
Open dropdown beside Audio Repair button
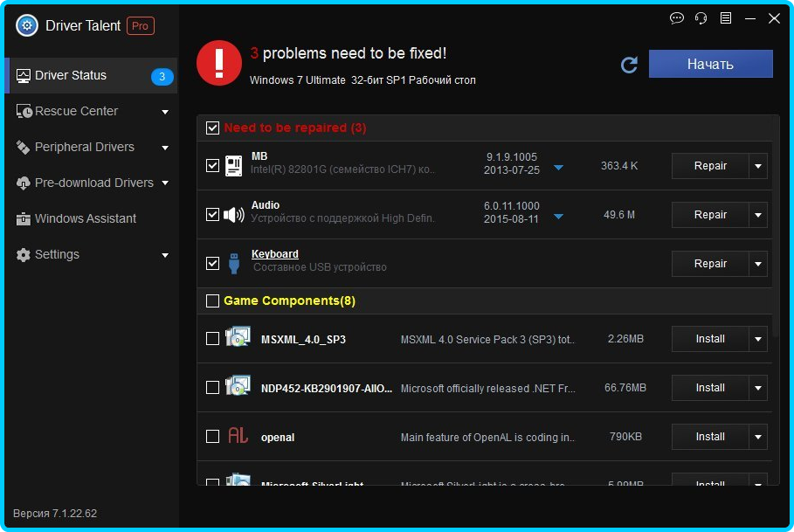click(758, 215)
